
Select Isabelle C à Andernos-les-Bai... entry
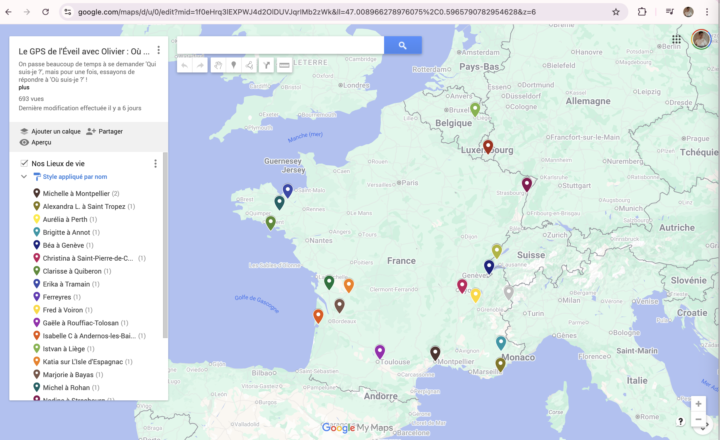click(89, 336)
